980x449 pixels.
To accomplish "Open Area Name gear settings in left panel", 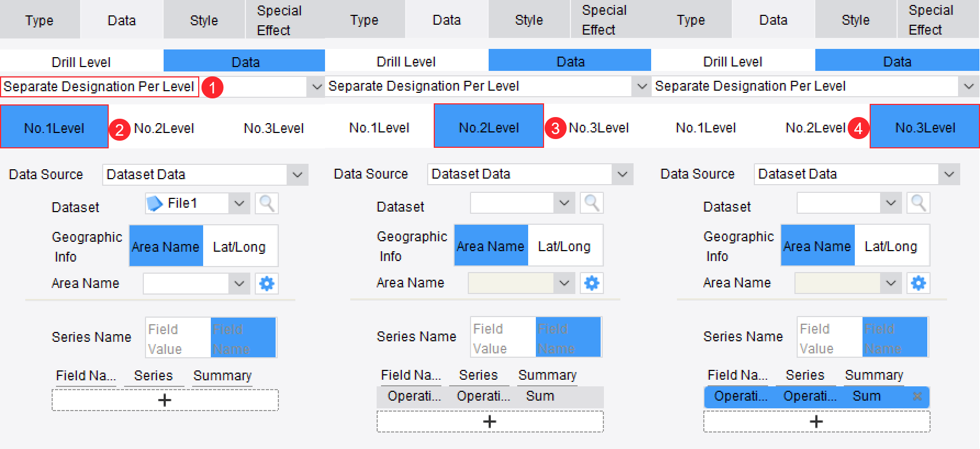I will pos(267,284).
